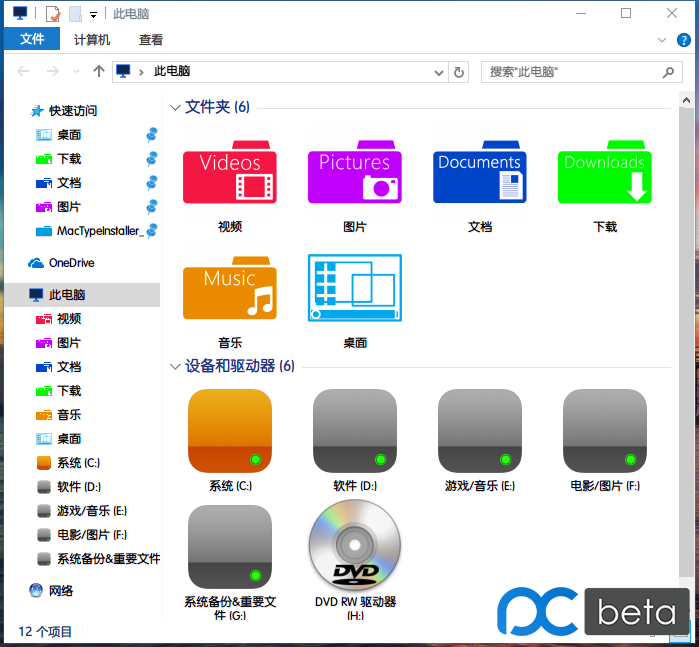Viewport: 699px width, 647px height.
Task: Open the quick access toolbar customize dropdown
Action: click(93, 14)
